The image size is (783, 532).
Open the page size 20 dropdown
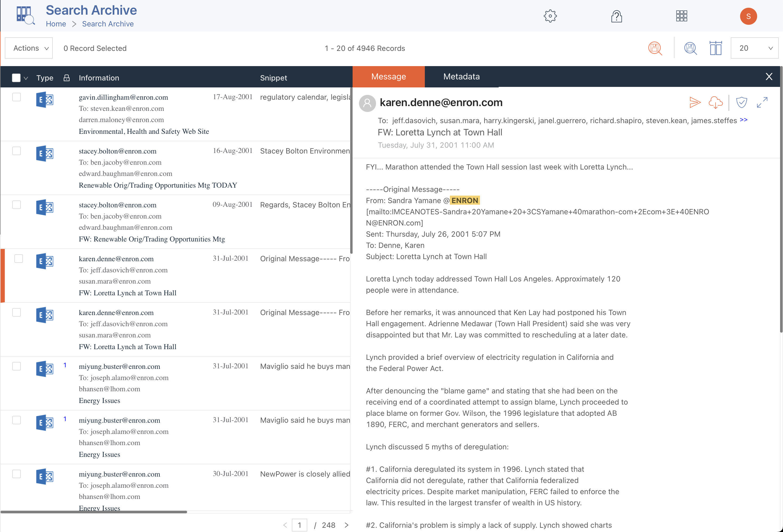(x=754, y=48)
